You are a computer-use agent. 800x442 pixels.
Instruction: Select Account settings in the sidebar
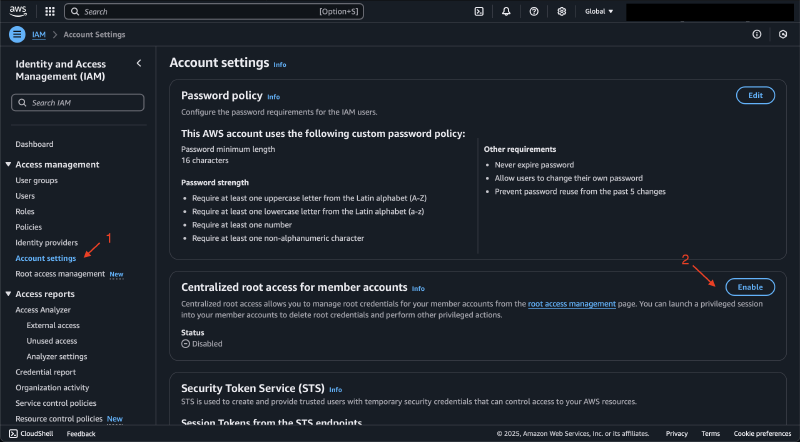pyautogui.click(x=45, y=259)
